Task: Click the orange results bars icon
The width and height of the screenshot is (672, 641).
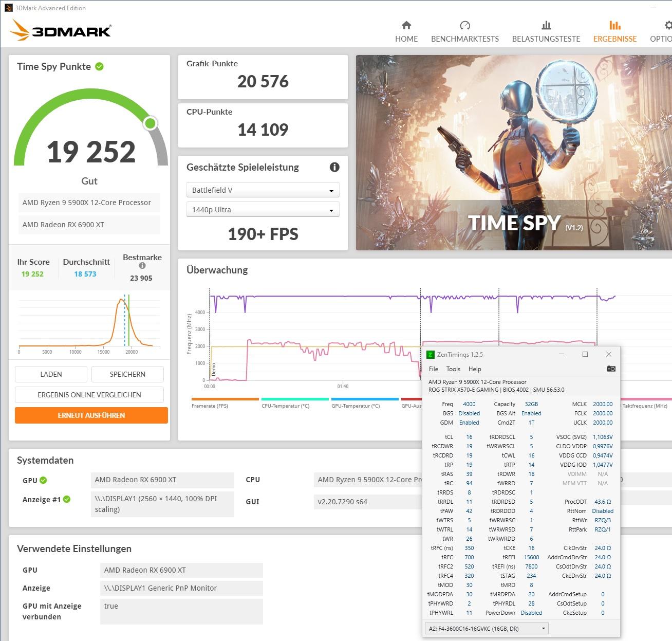Action: pos(615,25)
